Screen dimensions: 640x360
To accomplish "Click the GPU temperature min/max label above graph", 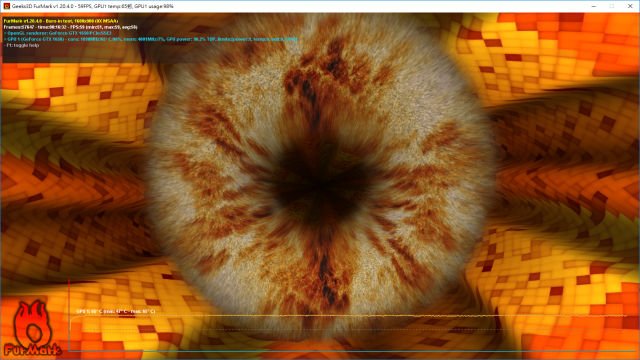I will [x=116, y=311].
